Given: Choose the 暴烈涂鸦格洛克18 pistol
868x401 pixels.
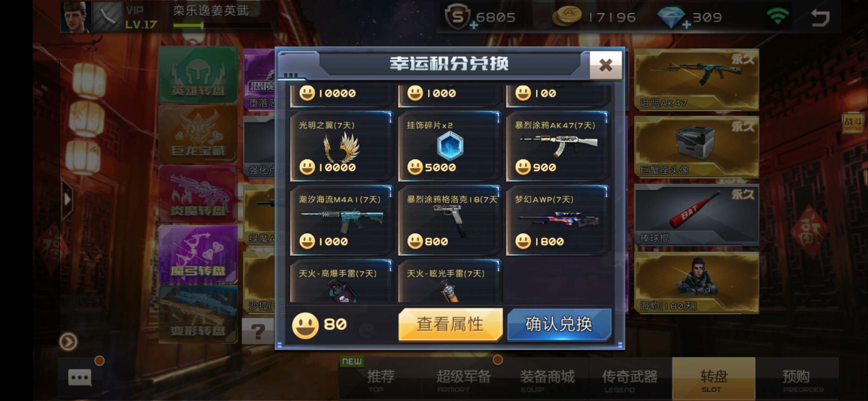Looking at the screenshot, I should click(x=450, y=220).
